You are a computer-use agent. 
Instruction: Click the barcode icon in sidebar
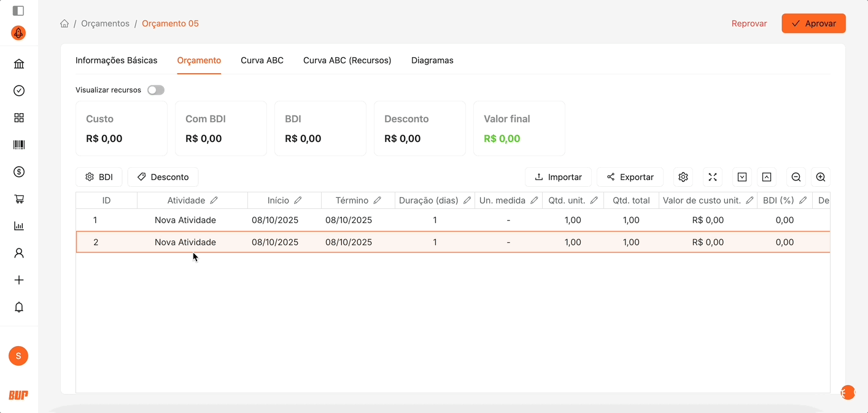[x=19, y=145]
